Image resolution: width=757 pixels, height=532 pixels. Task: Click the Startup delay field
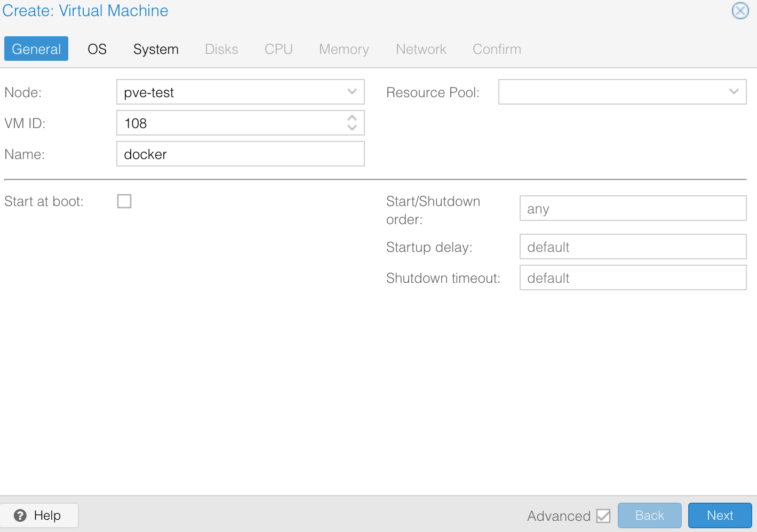click(632, 247)
